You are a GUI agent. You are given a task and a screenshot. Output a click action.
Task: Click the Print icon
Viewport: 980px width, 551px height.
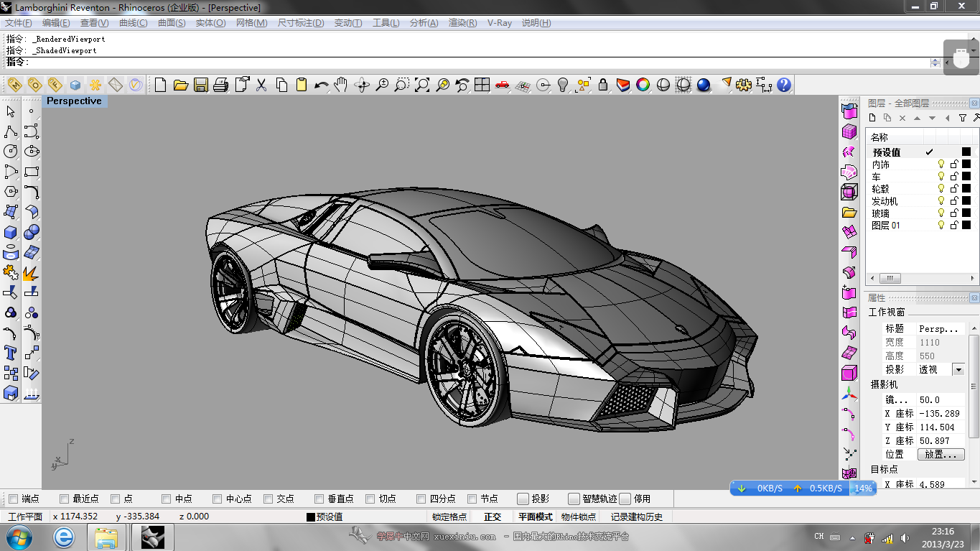click(x=221, y=85)
